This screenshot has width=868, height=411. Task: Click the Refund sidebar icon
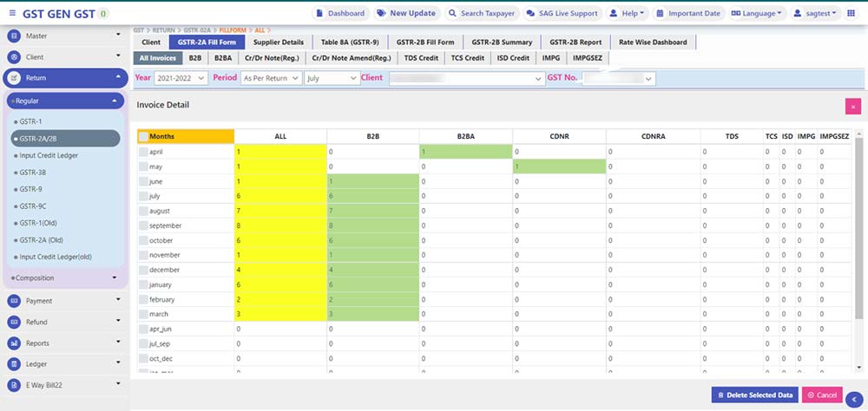click(15, 322)
